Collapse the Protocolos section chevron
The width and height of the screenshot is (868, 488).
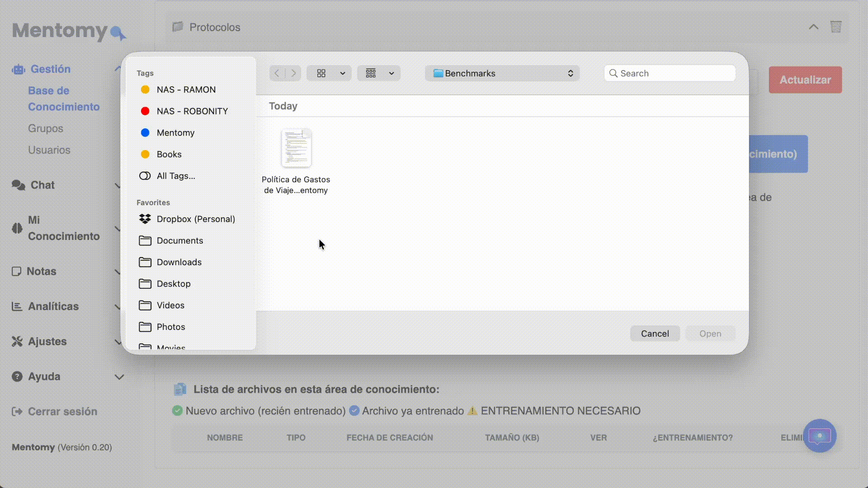click(813, 27)
